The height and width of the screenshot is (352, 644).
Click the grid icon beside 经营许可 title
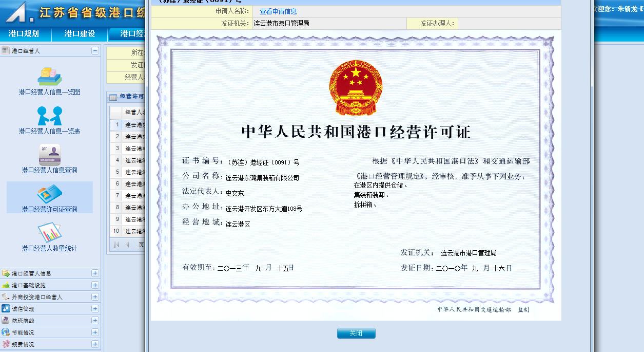pos(113,97)
